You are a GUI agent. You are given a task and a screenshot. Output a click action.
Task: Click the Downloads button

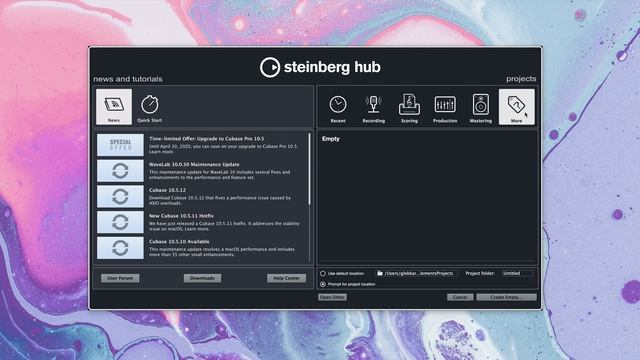coord(202,278)
